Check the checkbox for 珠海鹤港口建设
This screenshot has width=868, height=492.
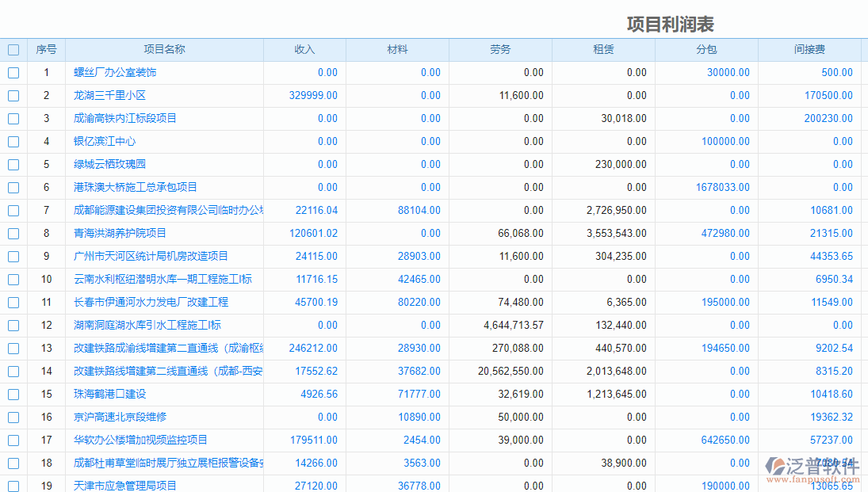pyautogui.click(x=13, y=394)
